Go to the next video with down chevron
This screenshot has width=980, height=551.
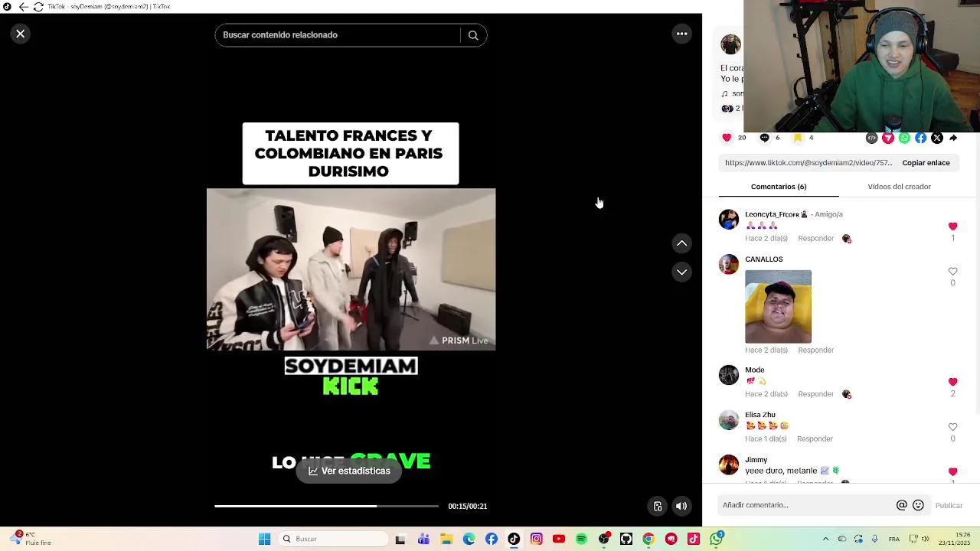[x=681, y=272]
